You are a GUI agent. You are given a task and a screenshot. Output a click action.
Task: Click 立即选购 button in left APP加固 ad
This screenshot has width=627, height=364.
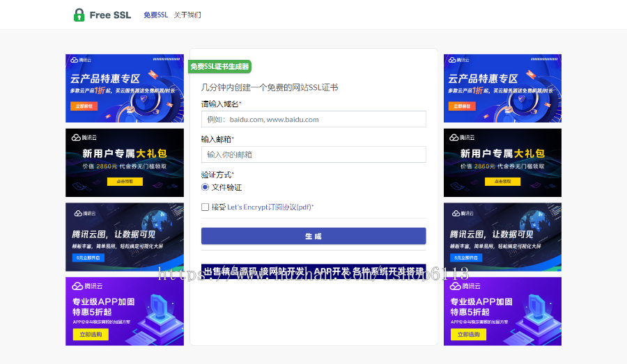click(x=91, y=335)
